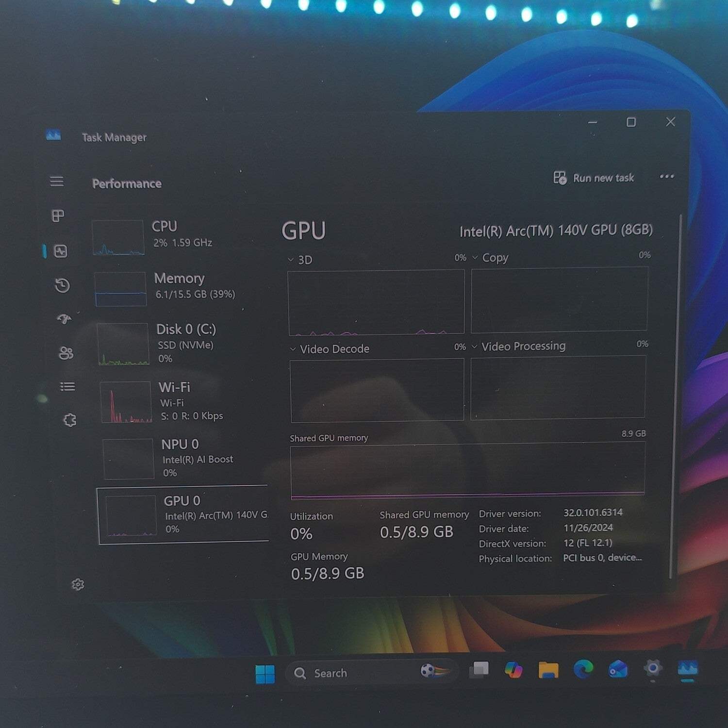Click the 3D usage graph
This screenshot has width=728, height=728.
[377, 302]
